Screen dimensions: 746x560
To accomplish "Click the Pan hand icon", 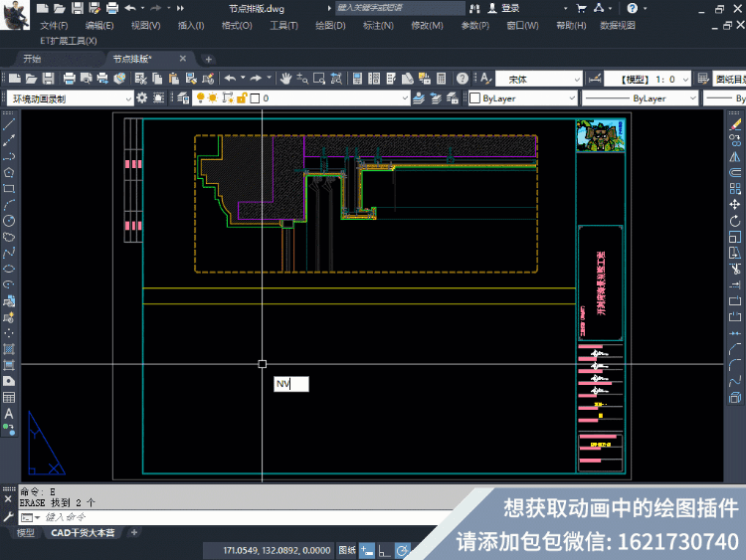I will (x=285, y=79).
